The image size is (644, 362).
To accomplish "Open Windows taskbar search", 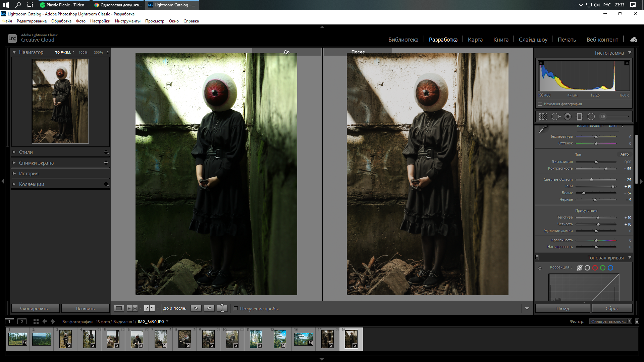I will (x=18, y=5).
